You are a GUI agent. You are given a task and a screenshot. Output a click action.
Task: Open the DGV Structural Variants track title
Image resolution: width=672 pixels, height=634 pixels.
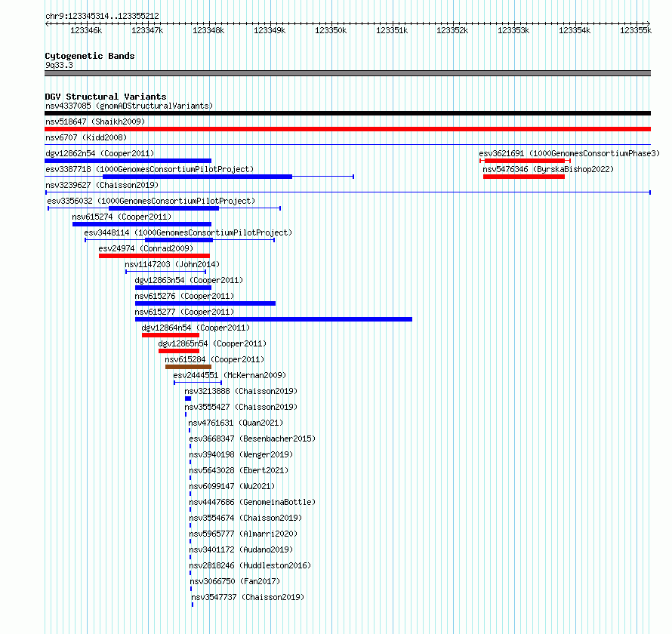coord(106,97)
